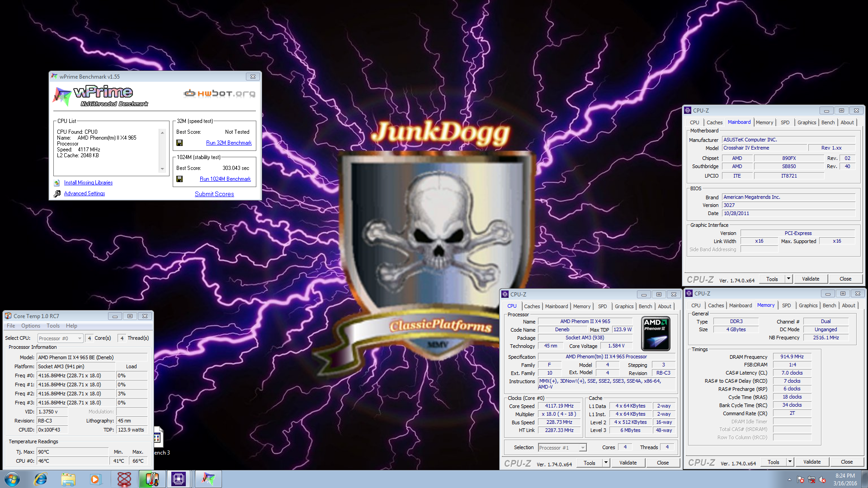
Task: Click the Action Center flag tray icon
Action: click(x=801, y=479)
